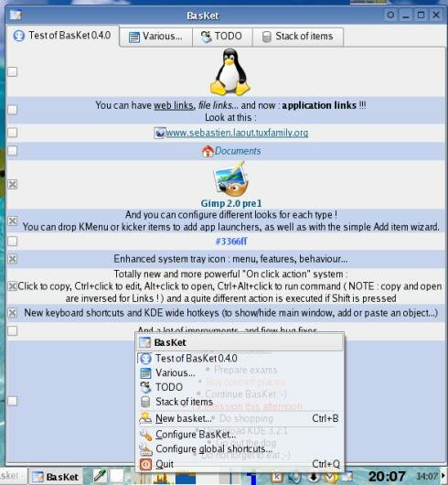Check the box beside the faded to-do list

(13, 401)
